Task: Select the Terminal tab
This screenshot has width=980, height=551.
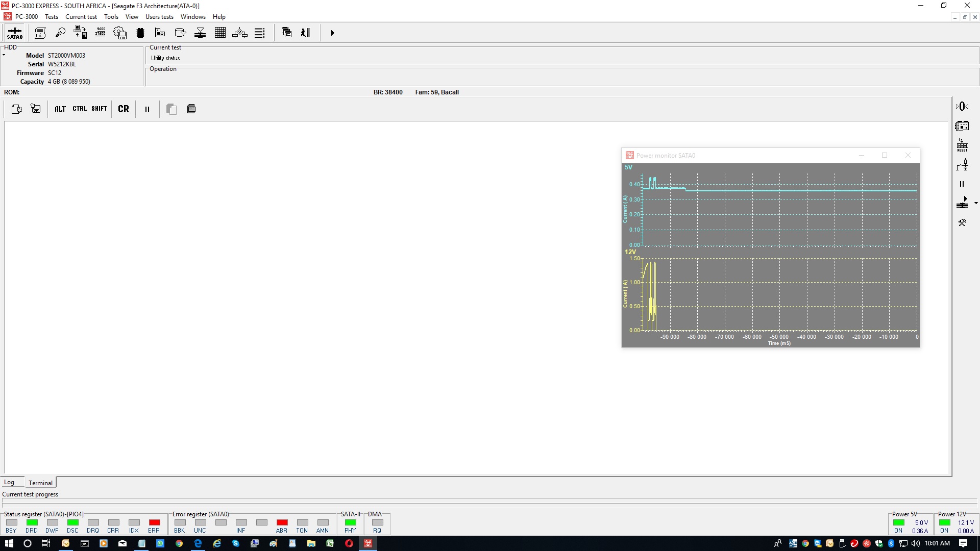Action: pos(40,483)
